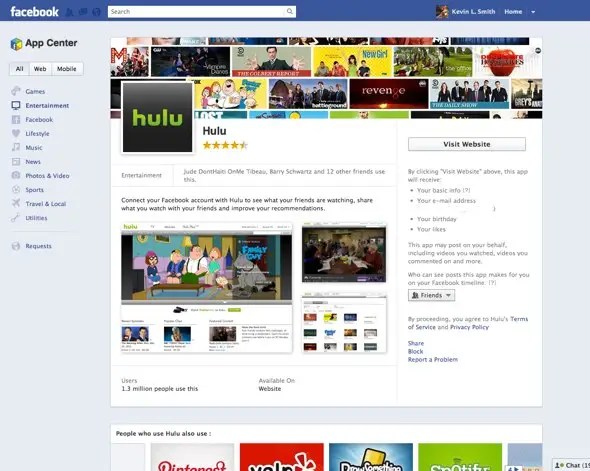Image resolution: width=590 pixels, height=471 pixels.
Task: Open Requests in the sidebar
Action: pos(38,246)
